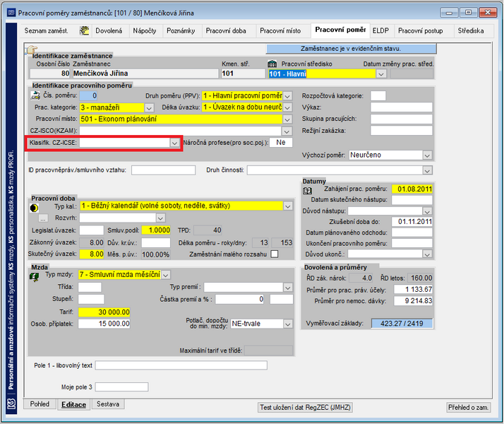Expand the Typ mzdy dropdown
Viewport: 504px width, 424px height.
coord(166,275)
